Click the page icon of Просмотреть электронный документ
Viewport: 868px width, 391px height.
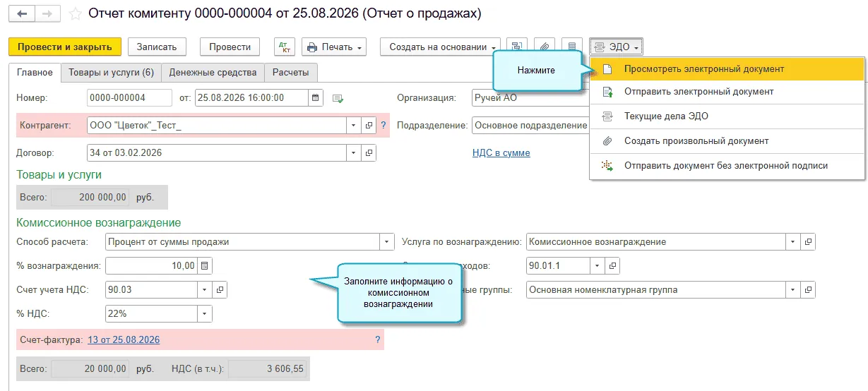[607, 69]
